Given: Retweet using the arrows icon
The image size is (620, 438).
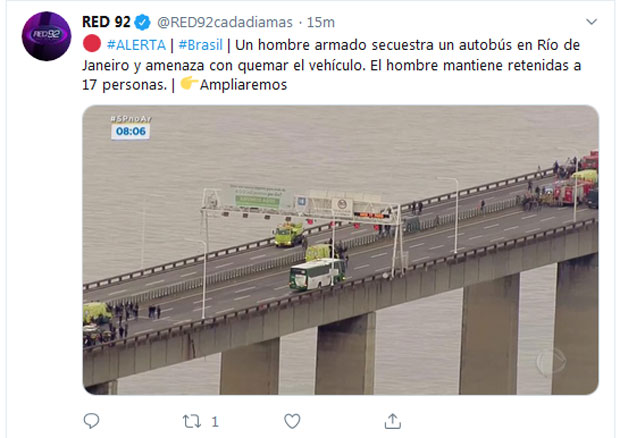Looking at the screenshot, I should pos(192,421).
